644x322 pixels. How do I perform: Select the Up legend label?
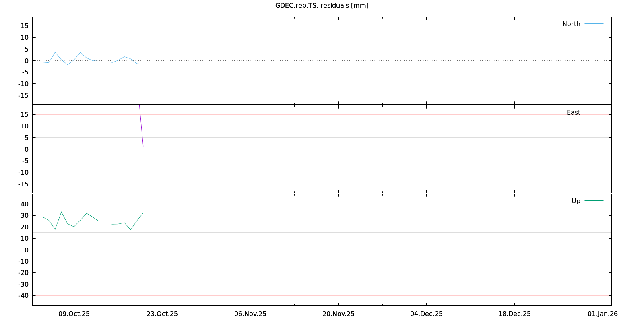[576, 201]
